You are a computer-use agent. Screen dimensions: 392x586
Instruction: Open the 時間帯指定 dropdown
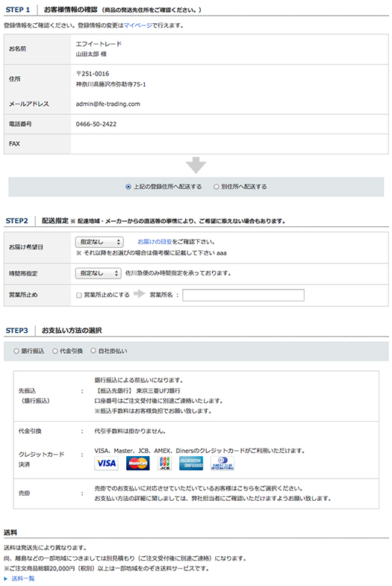[99, 273]
